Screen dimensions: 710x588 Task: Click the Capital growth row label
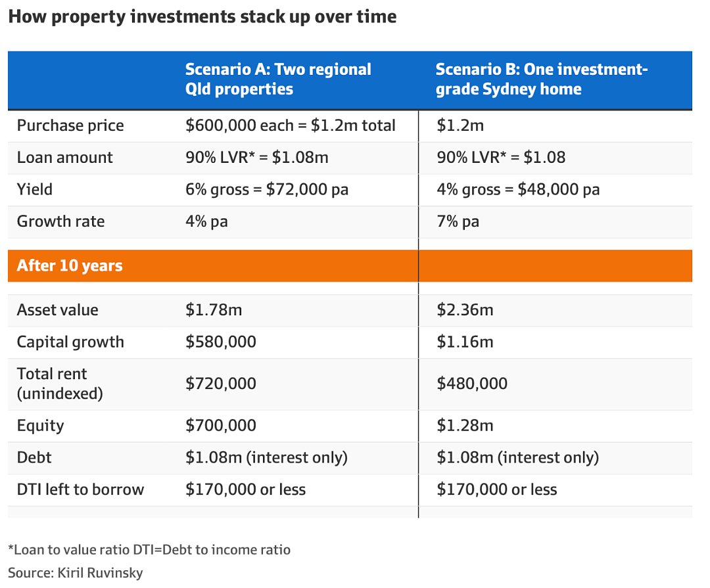coord(70,342)
